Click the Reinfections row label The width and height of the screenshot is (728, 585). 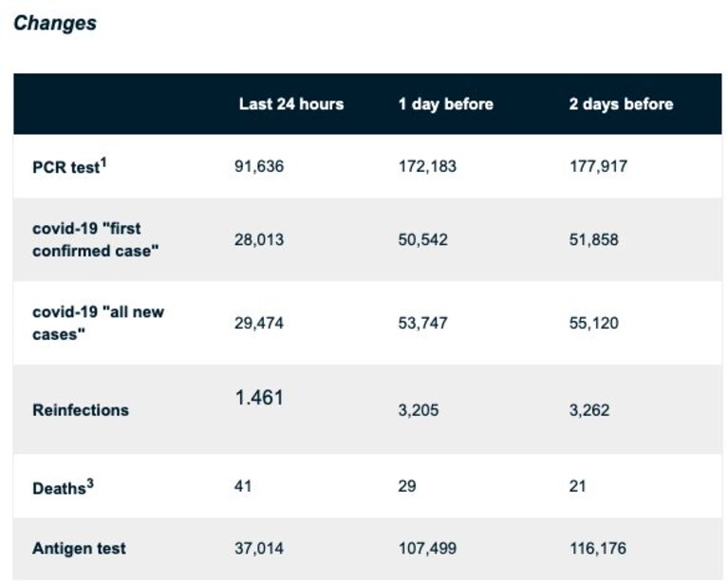click(81, 410)
